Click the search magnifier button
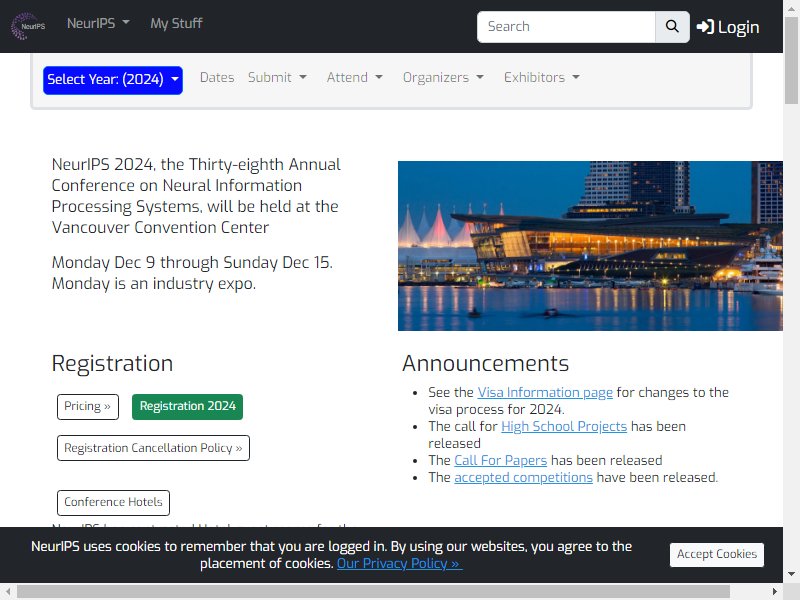 pyautogui.click(x=672, y=27)
